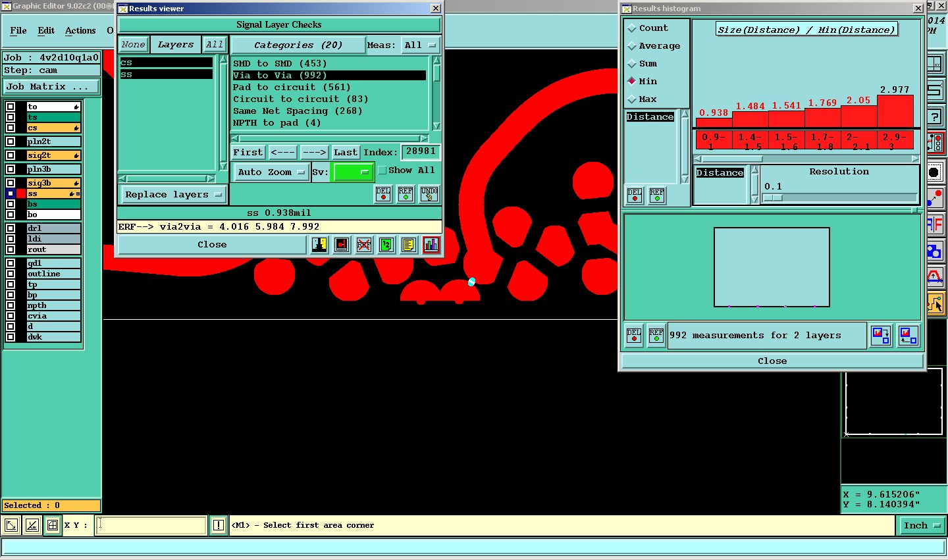Click the histogram chart icon in Results viewer
The width and height of the screenshot is (948, 560).
(431, 245)
